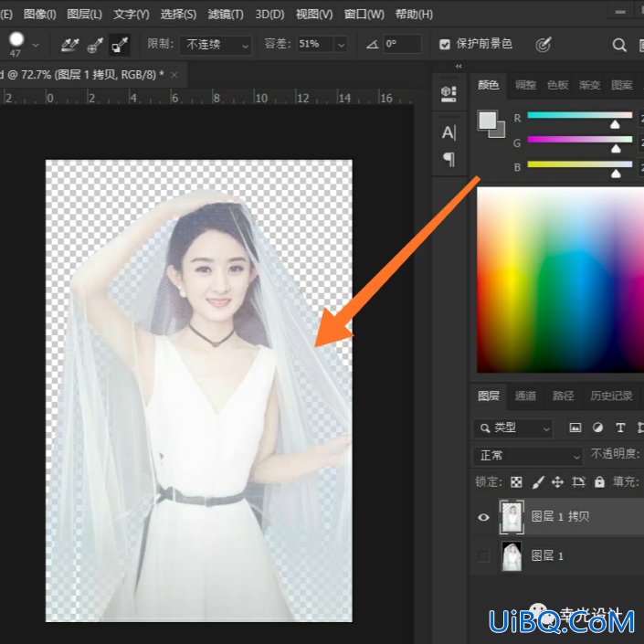Filter layers by pixel image icon
644x644 pixels.
point(575,428)
